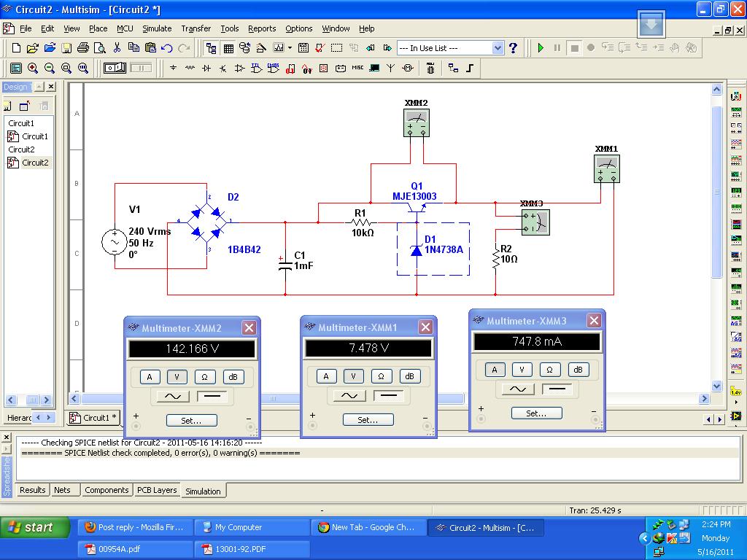Switch Multimeter-XMM3 to AC waveform mode

519,389
